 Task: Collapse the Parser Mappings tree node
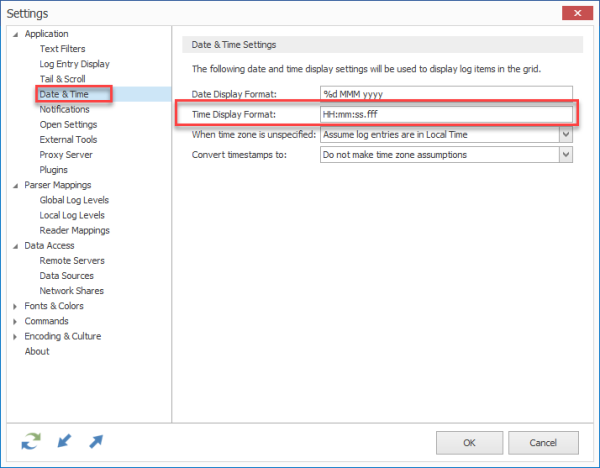tap(15, 186)
